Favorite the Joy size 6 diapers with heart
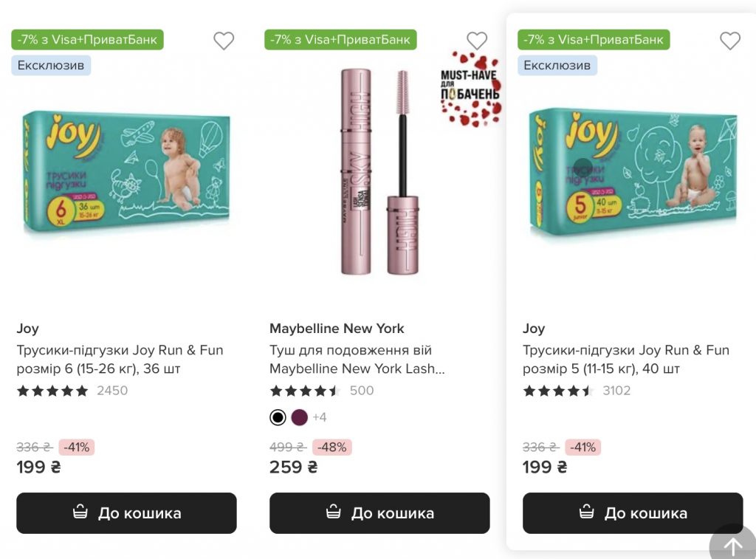This screenshot has width=756, height=559. pos(224,41)
